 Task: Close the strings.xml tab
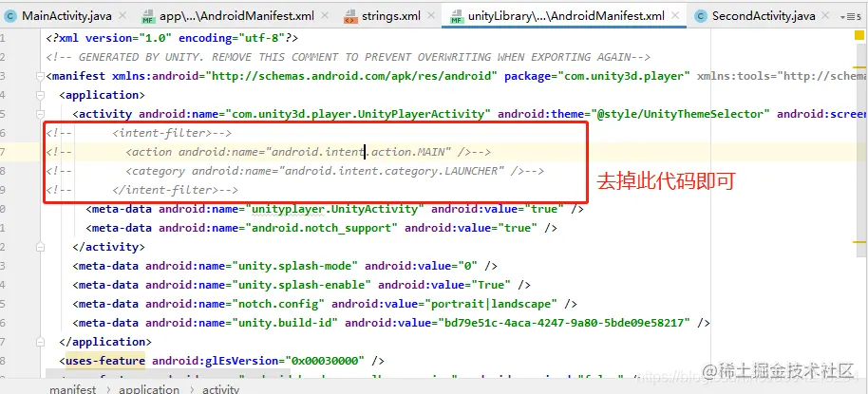(x=431, y=16)
